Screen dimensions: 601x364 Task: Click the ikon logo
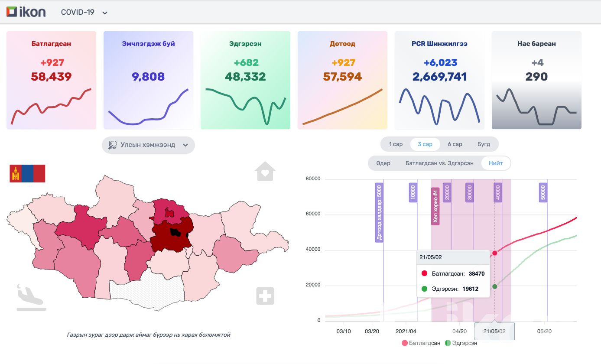26,12
